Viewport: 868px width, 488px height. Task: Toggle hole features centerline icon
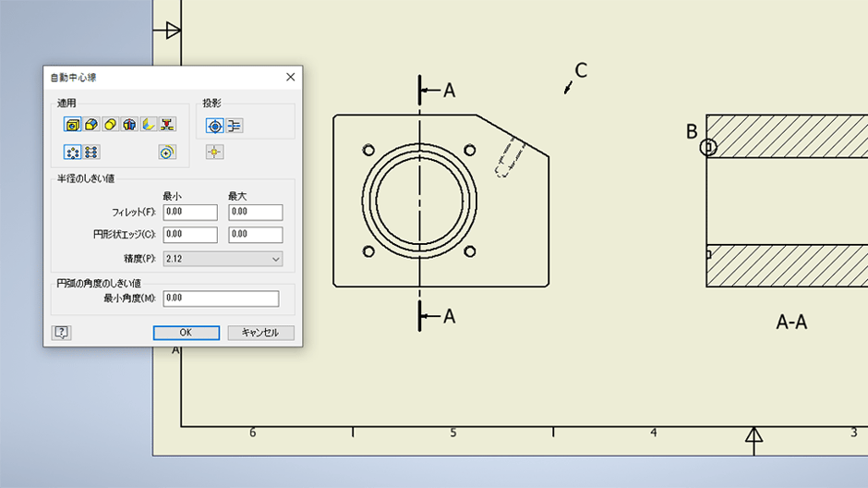72,125
